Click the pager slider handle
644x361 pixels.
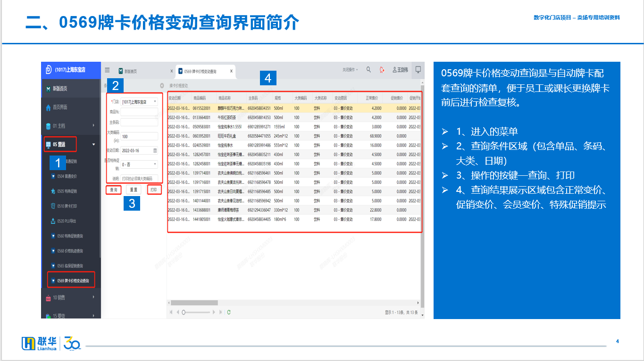coord(184,312)
